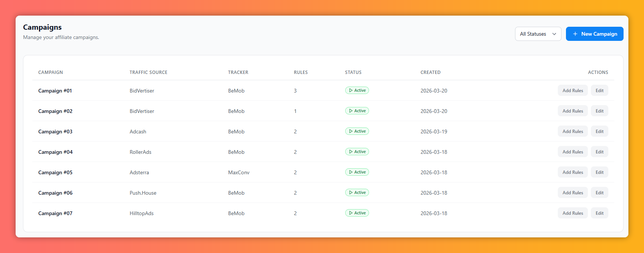Click Edit for Campaign #04
The image size is (644, 253).
click(x=599, y=152)
